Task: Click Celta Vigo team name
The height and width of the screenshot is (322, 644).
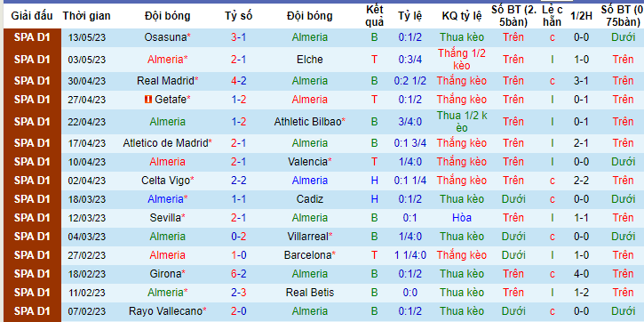Action: (x=165, y=181)
